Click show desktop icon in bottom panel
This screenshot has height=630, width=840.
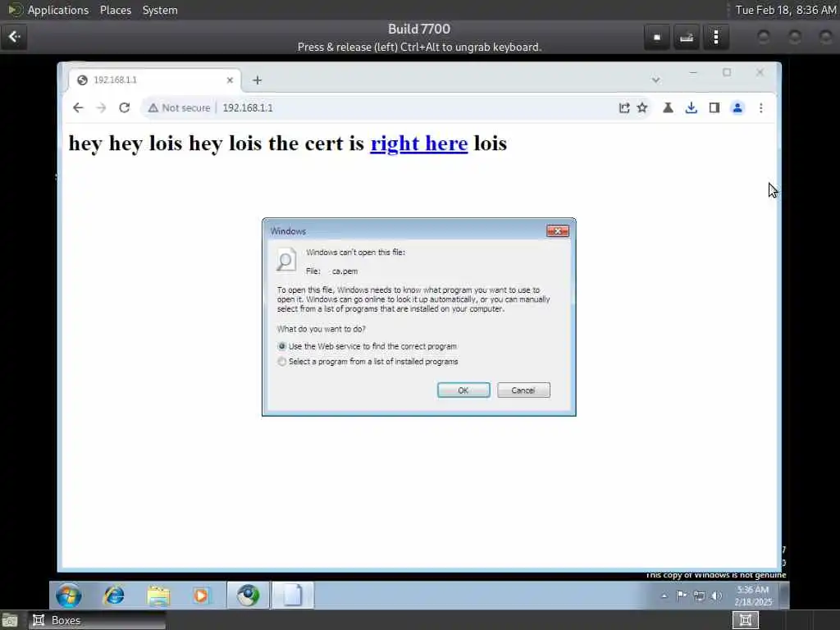pos(10,620)
